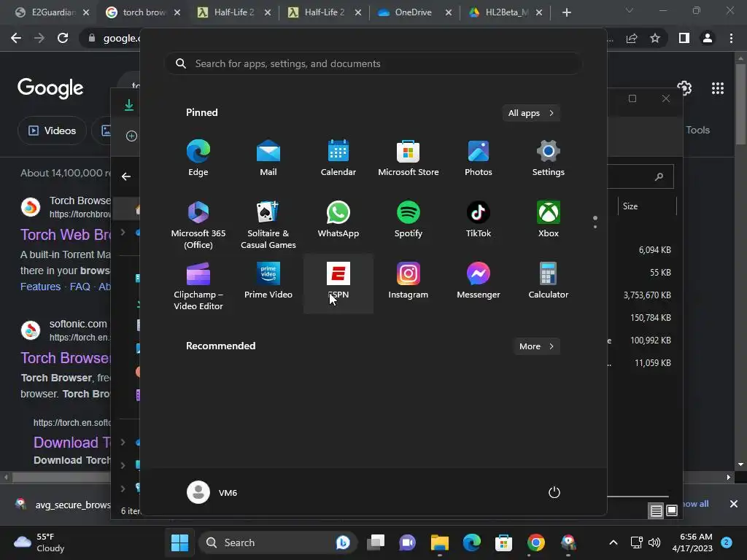Open File Explorer from the taskbar
The image size is (747, 560).
[x=440, y=542]
